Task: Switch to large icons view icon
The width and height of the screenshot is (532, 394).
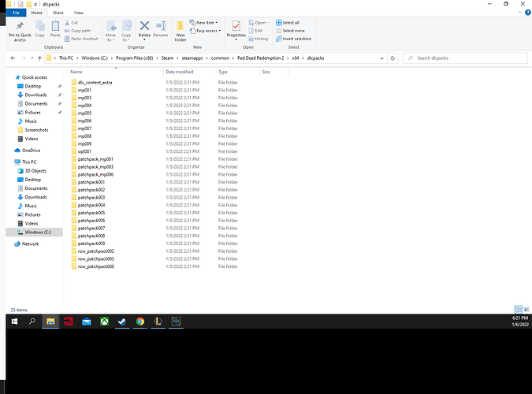Action: (526, 310)
